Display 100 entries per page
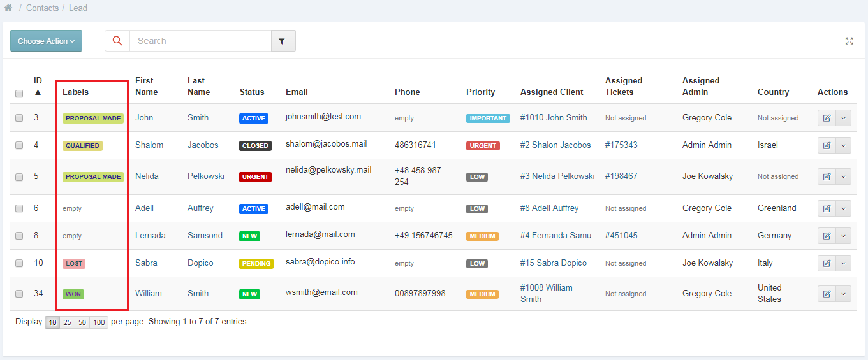 (x=99, y=322)
